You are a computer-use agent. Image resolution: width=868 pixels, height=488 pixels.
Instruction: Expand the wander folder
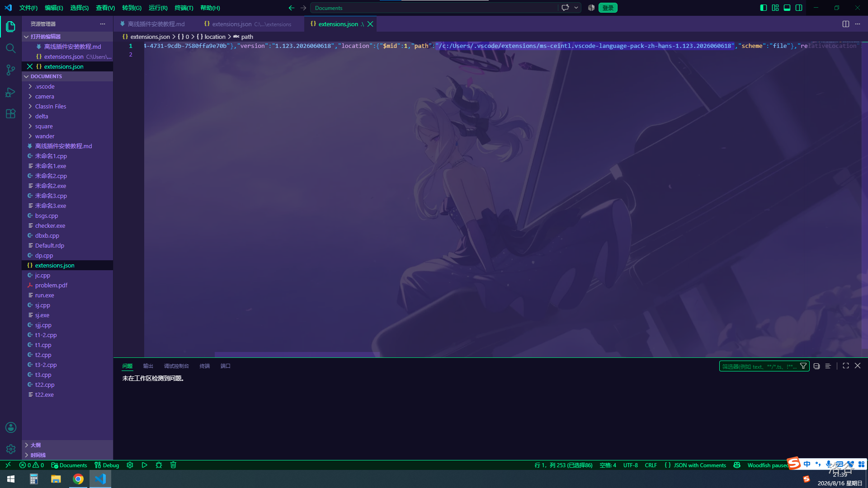(x=67, y=136)
